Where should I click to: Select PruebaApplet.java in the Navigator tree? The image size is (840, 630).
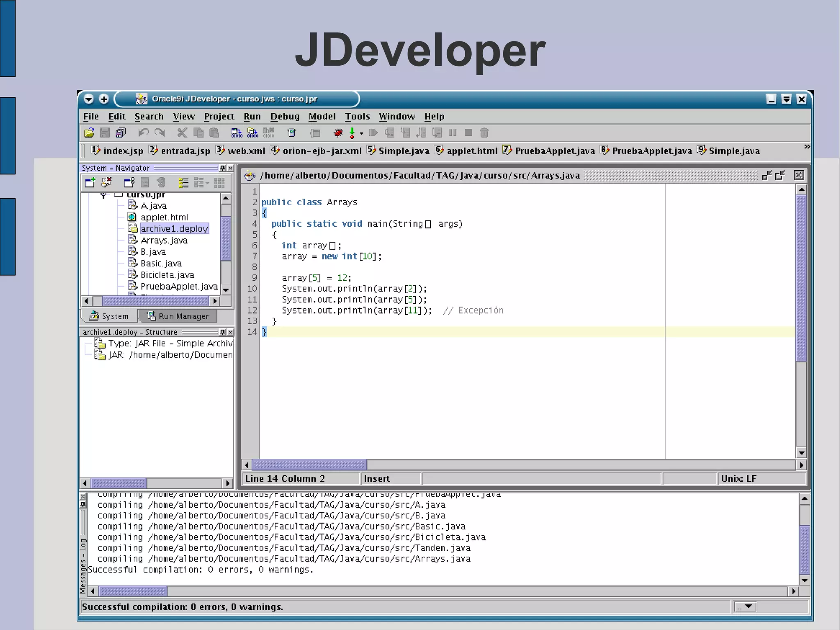179,286
